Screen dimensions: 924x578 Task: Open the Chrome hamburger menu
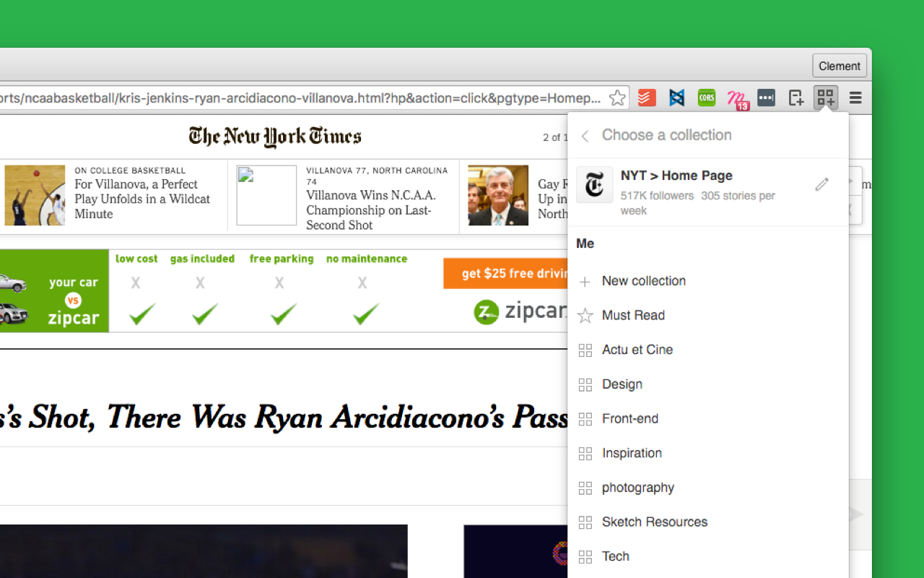click(x=855, y=98)
